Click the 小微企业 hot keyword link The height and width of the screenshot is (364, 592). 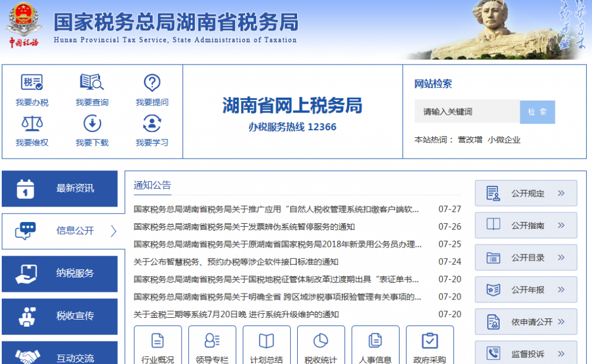click(x=504, y=140)
